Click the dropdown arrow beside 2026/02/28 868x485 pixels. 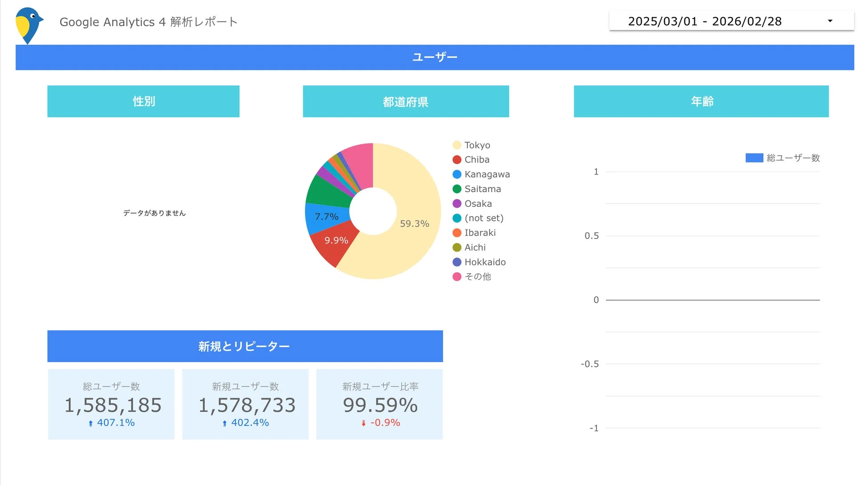point(830,20)
